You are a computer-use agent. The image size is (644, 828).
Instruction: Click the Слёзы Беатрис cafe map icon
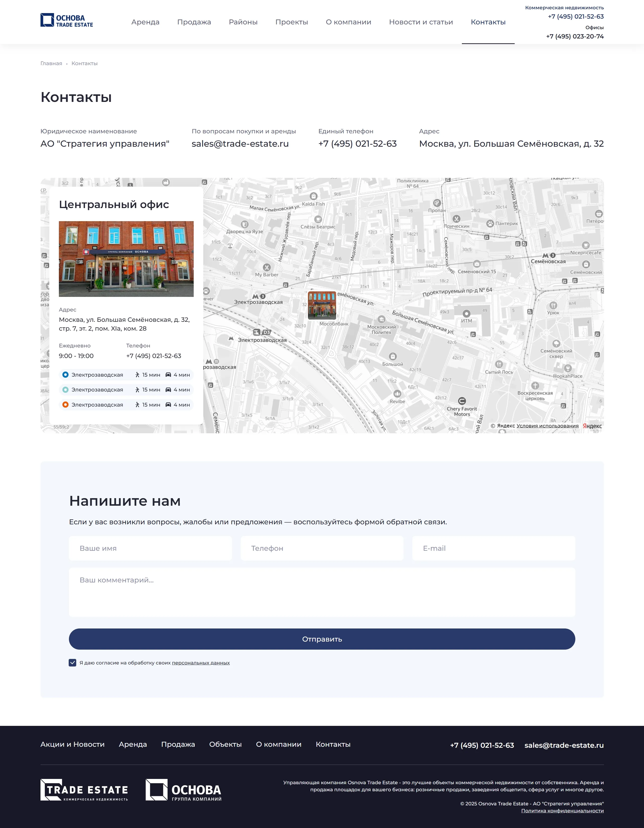coord(318,219)
